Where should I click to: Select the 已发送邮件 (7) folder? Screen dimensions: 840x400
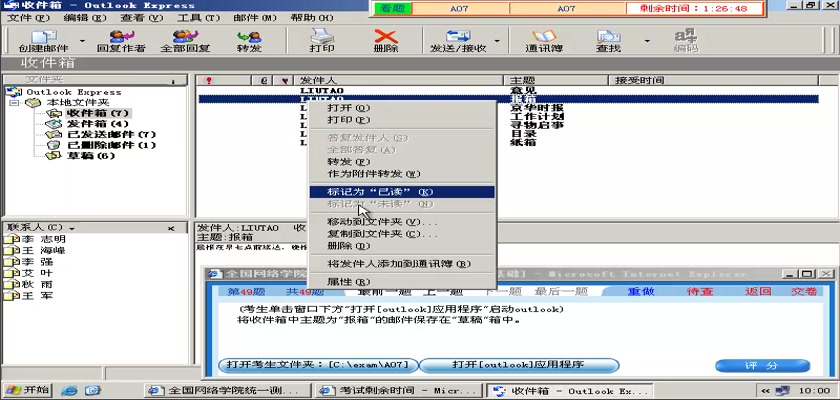point(111,134)
